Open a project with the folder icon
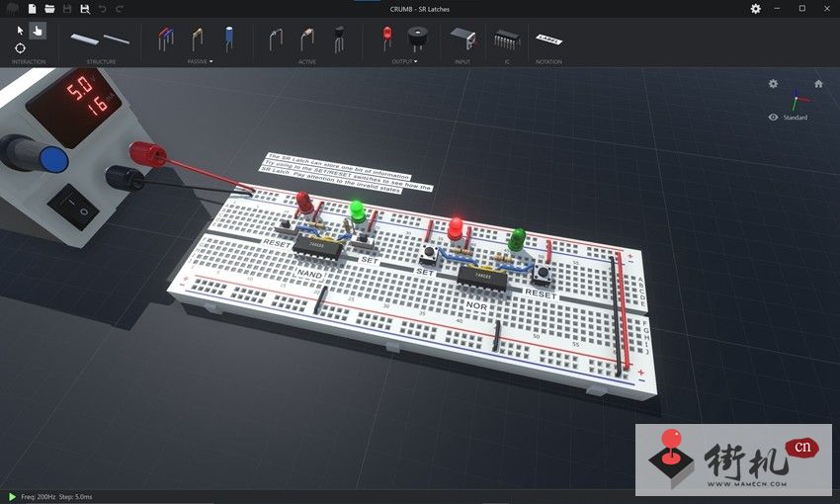The image size is (840, 504). click(49, 9)
